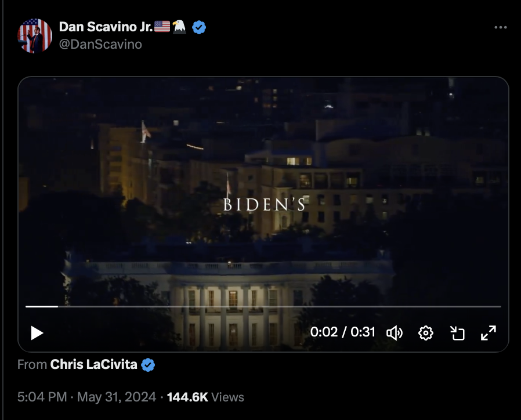Open the Dan Scavino Jr. display name
The width and height of the screenshot is (521, 420).
coord(106,27)
